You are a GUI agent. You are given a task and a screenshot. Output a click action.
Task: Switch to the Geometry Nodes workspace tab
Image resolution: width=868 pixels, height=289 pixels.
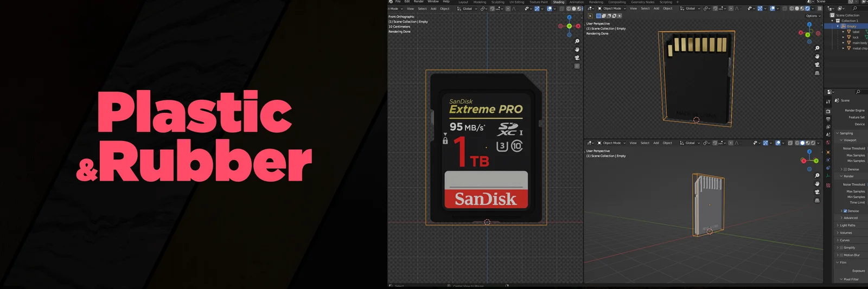642,2
